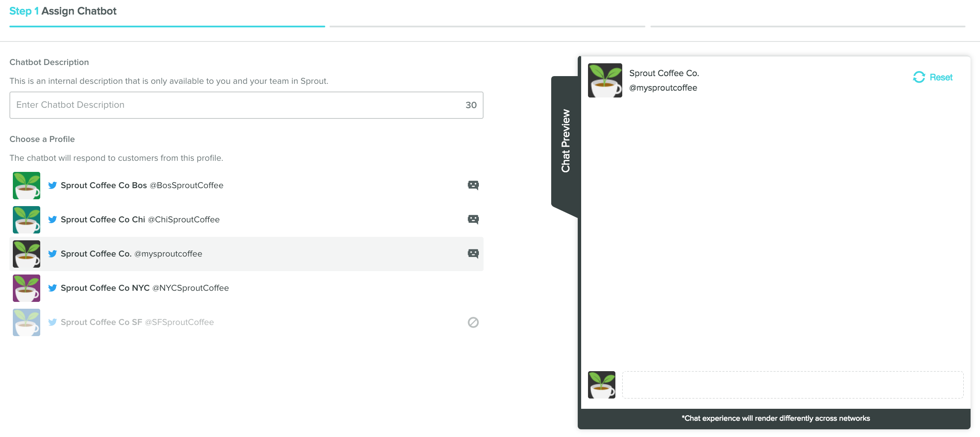980x437 pixels.
Task: Click the @mysproutcoffee handle in the chat preview header
Action: click(x=663, y=88)
